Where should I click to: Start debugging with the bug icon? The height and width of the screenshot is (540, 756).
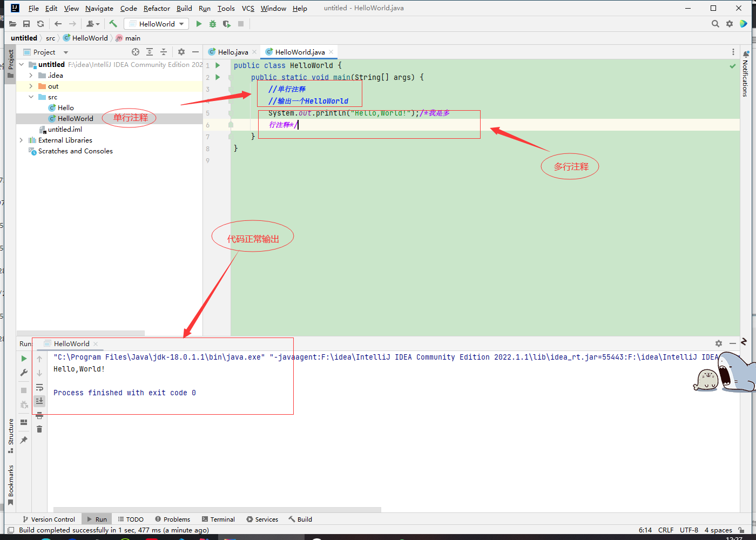pos(213,24)
